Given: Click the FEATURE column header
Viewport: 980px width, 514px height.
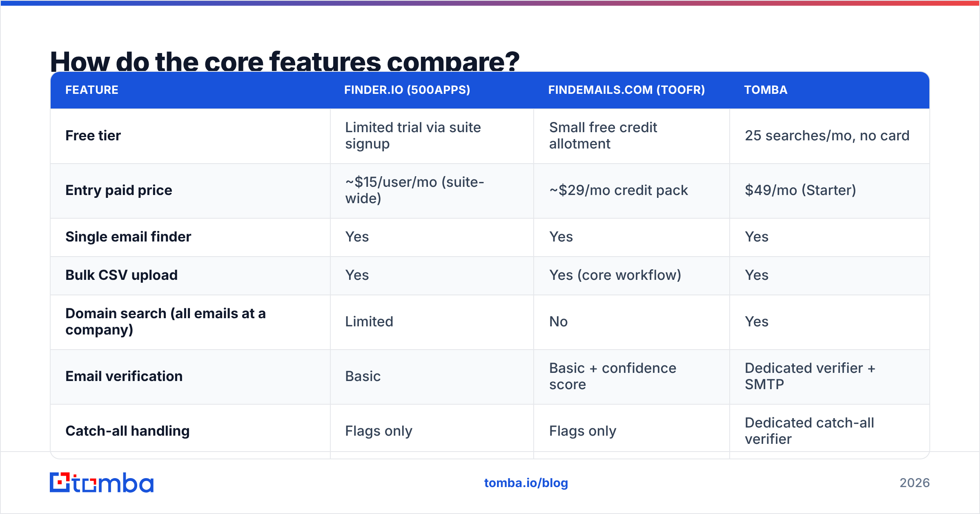Looking at the screenshot, I should [x=92, y=90].
